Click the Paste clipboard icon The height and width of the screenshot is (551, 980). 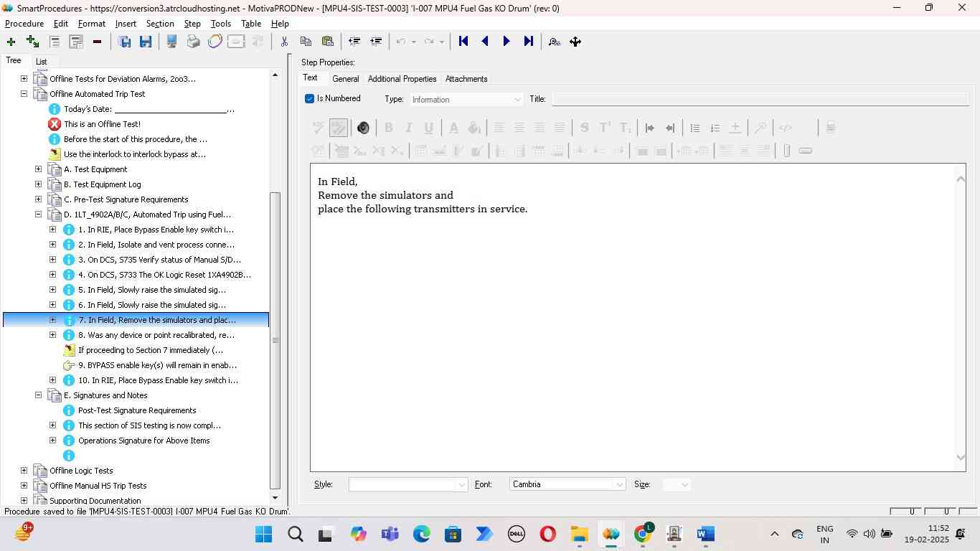328,42
